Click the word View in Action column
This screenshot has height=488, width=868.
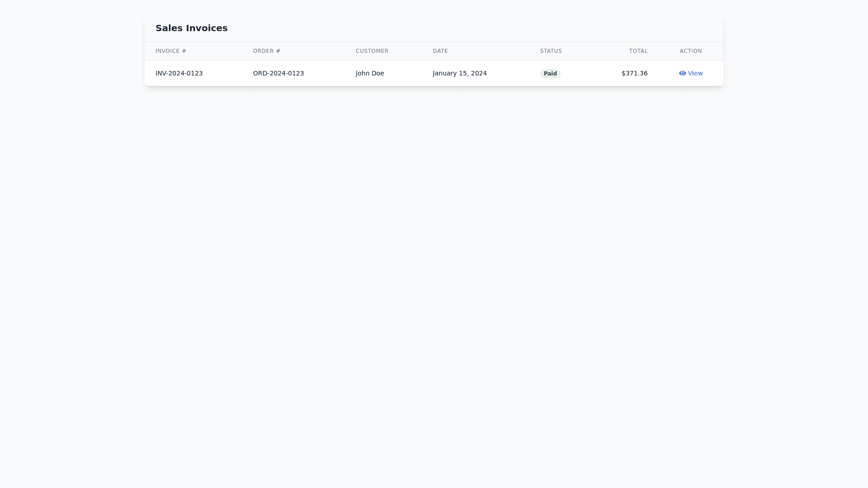[695, 73]
